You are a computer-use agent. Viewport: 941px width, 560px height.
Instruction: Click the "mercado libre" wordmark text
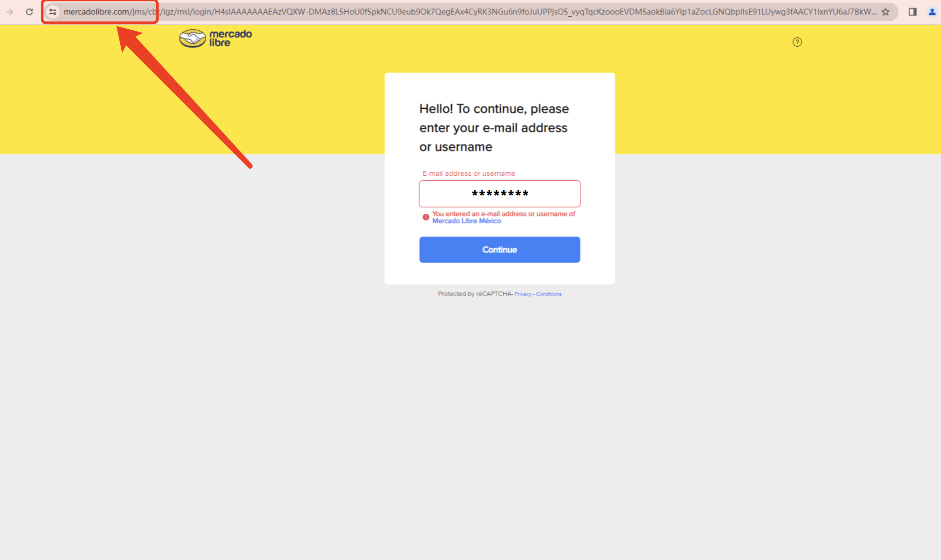(x=230, y=38)
